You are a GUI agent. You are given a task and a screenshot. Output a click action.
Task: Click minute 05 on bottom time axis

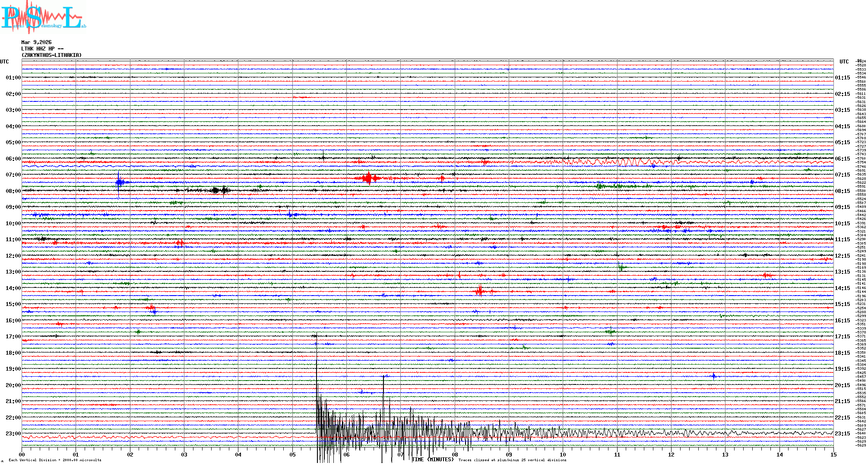tap(292, 454)
